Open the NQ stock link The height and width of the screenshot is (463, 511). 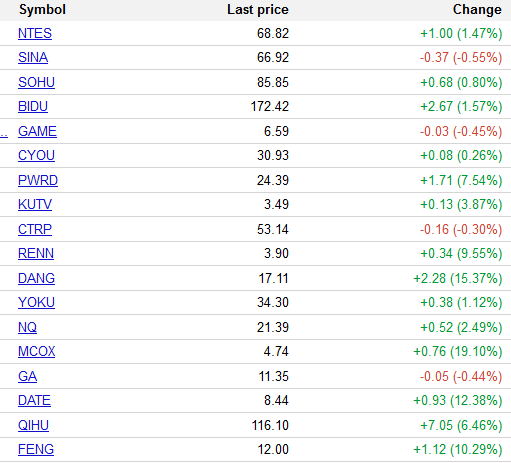click(x=27, y=327)
